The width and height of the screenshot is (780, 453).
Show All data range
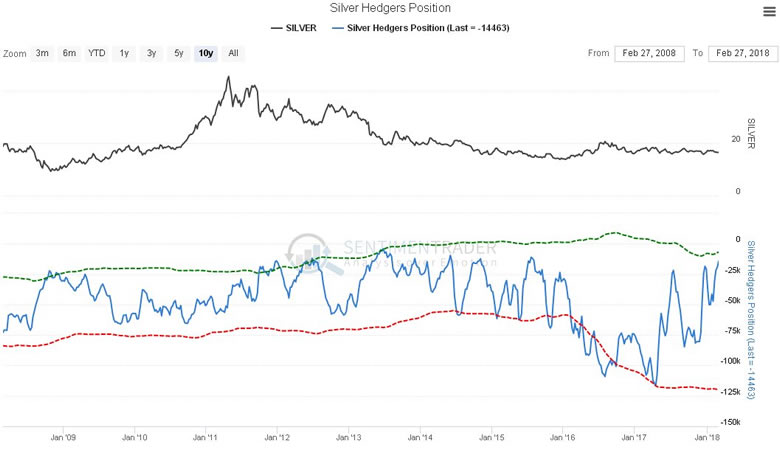point(233,53)
